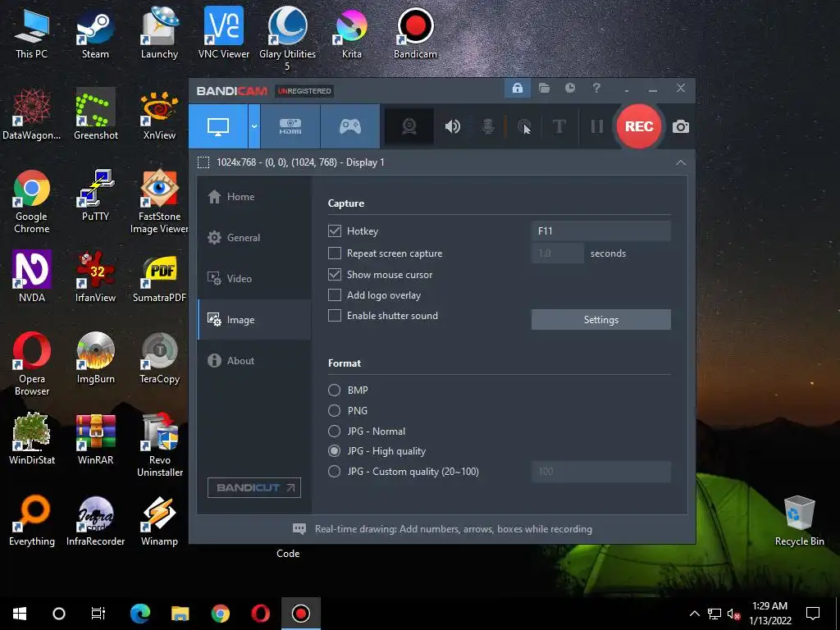840x630 pixels.
Task: Click the rectangle area selection icon
Action: click(203, 162)
